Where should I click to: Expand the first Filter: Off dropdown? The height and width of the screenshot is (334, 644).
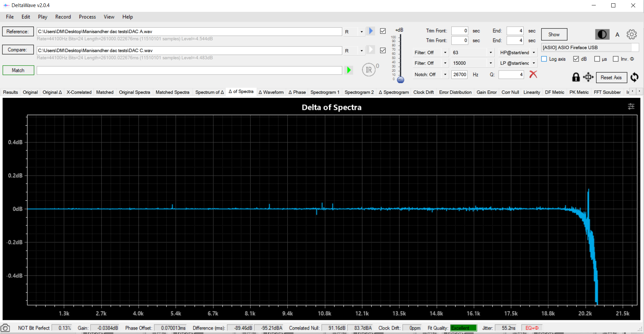click(445, 53)
